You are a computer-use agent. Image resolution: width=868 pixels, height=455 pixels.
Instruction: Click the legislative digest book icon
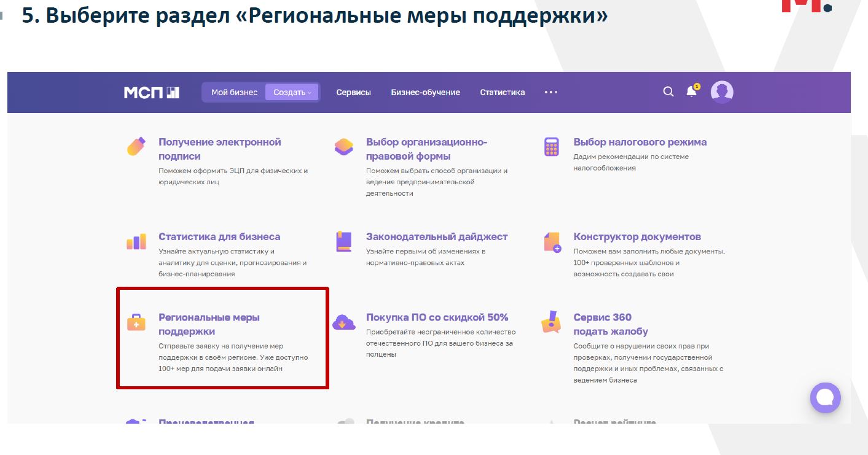343,241
